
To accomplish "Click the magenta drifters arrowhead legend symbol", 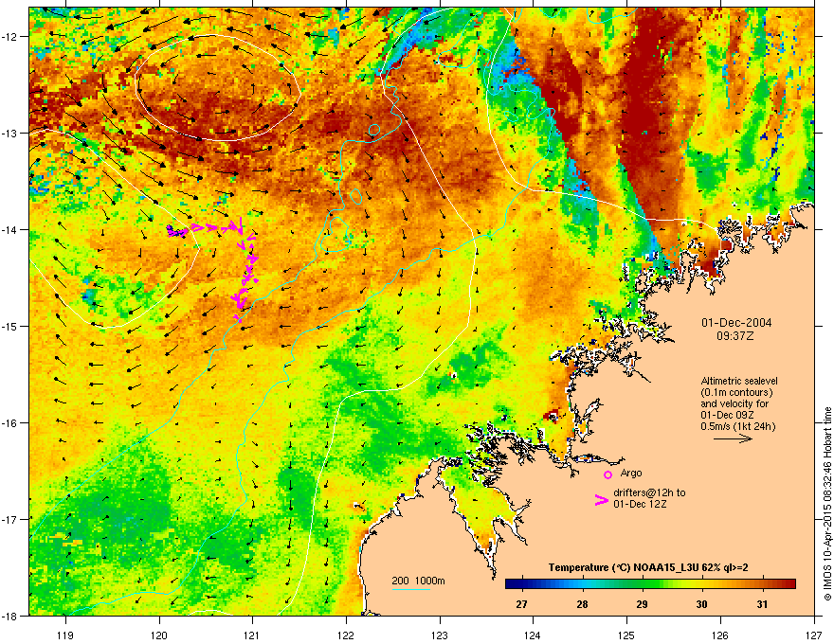I will (602, 500).
